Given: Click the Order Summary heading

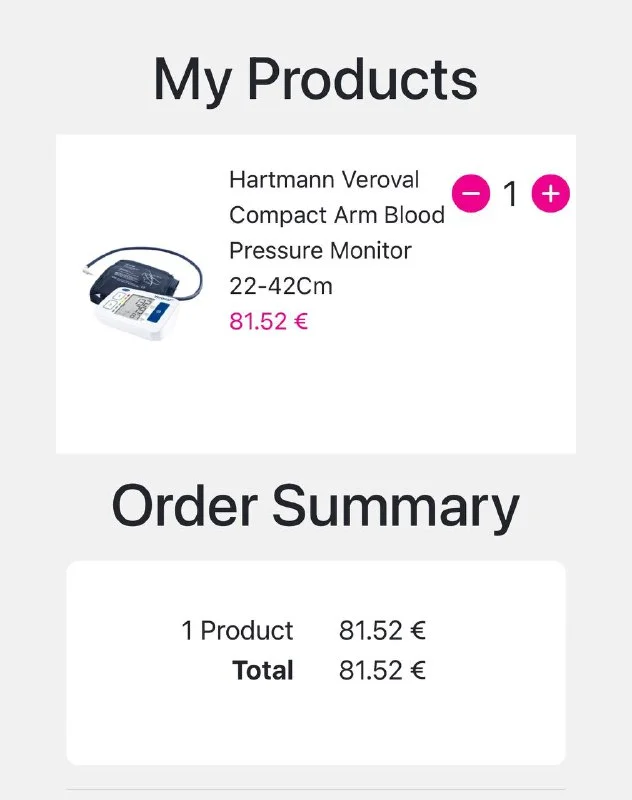Looking at the screenshot, I should click(x=315, y=505).
